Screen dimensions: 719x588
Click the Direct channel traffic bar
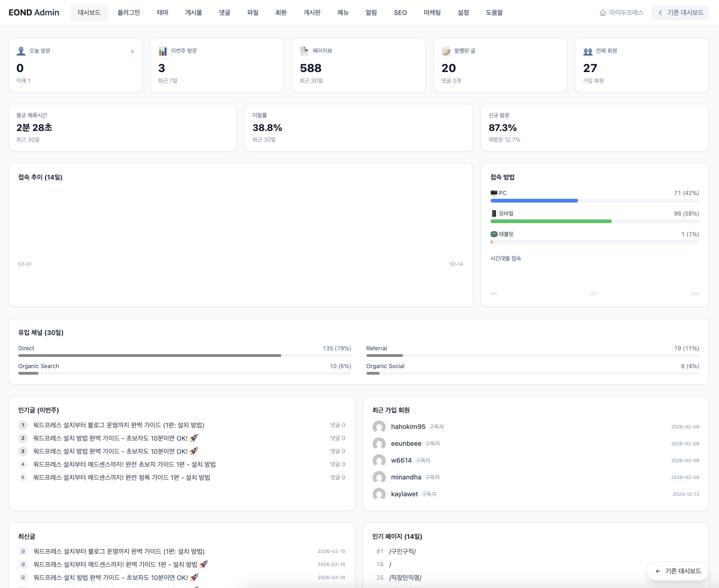(x=150, y=356)
